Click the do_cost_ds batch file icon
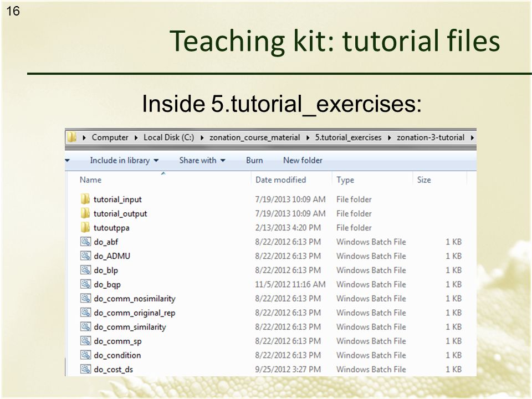Viewport: 532px width, 399px height. (x=85, y=369)
